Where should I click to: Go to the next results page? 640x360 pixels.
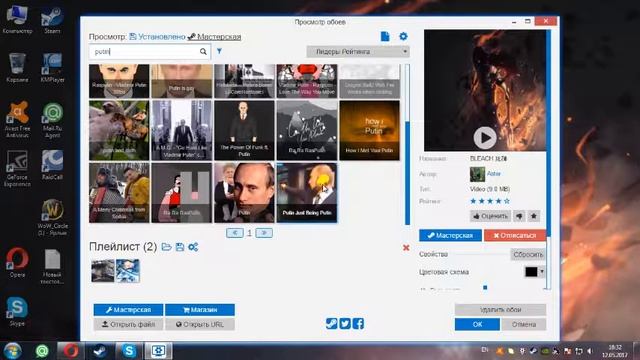click(x=264, y=233)
